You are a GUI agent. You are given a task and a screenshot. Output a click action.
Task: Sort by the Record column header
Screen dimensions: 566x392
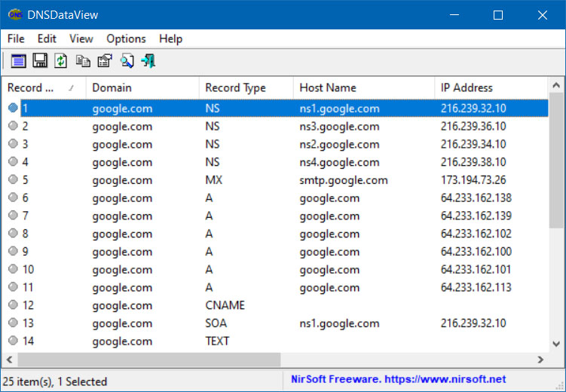point(44,87)
